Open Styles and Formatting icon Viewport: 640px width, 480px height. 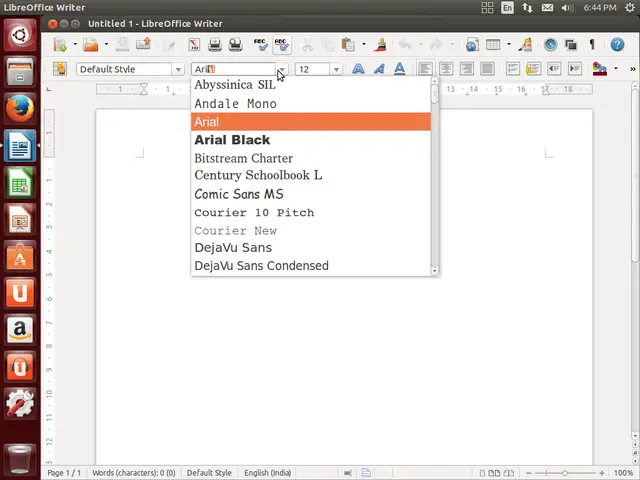60,69
